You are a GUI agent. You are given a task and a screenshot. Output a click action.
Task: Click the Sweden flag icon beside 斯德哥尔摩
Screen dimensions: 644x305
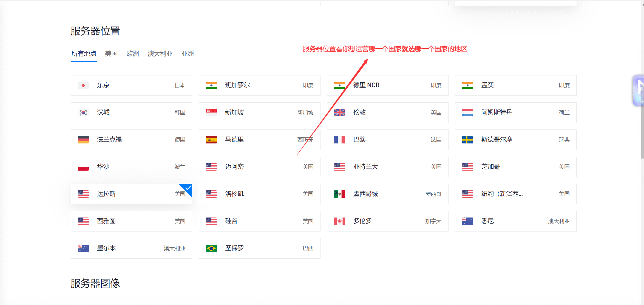click(x=467, y=140)
